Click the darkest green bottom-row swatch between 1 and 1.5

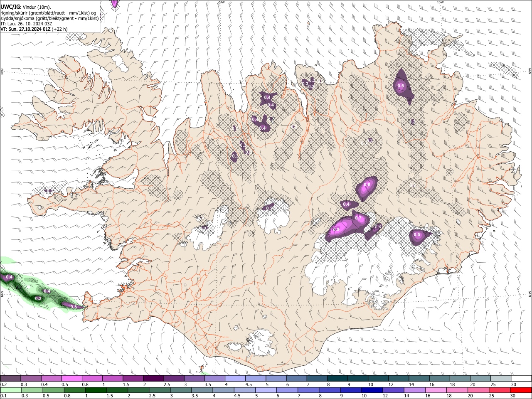click(x=95, y=390)
